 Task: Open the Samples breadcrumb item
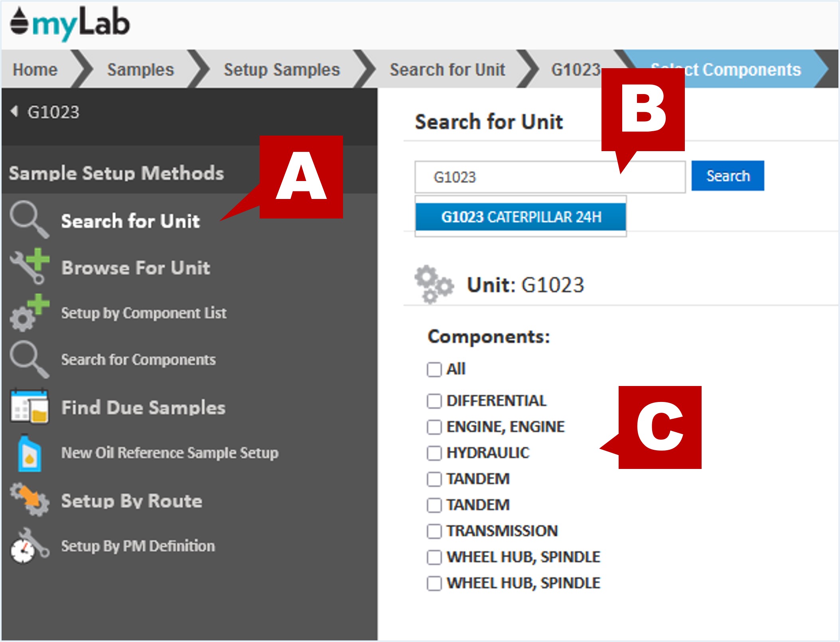click(x=140, y=70)
